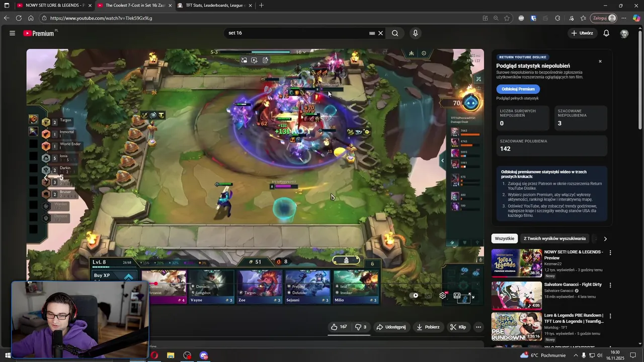The image size is (644, 362).
Task: Submit the search with the magnifier button
Action: [395, 33]
